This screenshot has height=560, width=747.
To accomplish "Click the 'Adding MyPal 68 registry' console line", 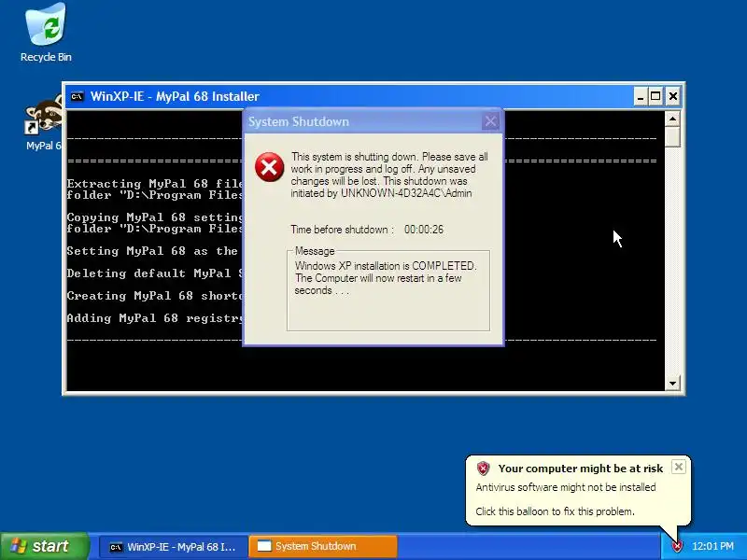I will pyautogui.click(x=155, y=318).
